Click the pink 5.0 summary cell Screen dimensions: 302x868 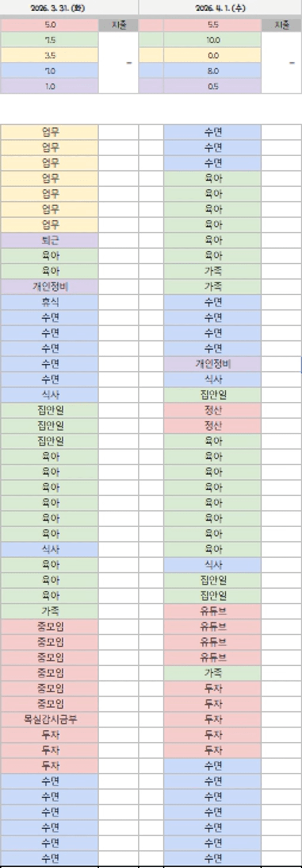(50, 25)
